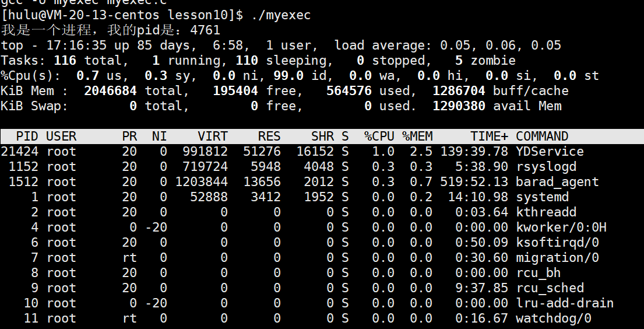The image size is (644, 329).
Task: Click the VIRT value 1203844
Action: point(201,182)
